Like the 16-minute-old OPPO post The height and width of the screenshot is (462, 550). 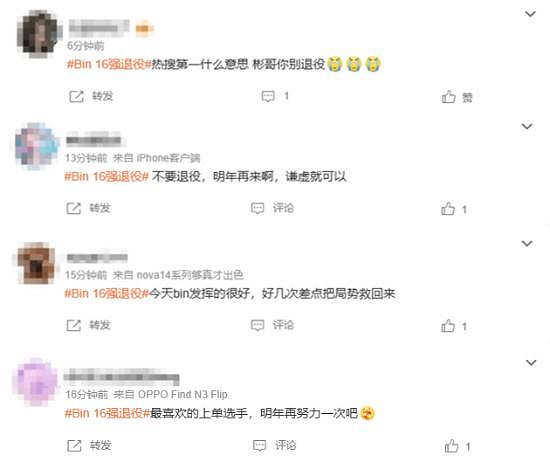coord(457,447)
